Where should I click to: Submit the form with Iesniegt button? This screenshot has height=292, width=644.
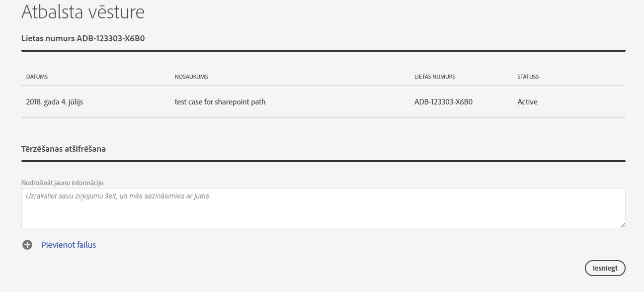pyautogui.click(x=605, y=268)
